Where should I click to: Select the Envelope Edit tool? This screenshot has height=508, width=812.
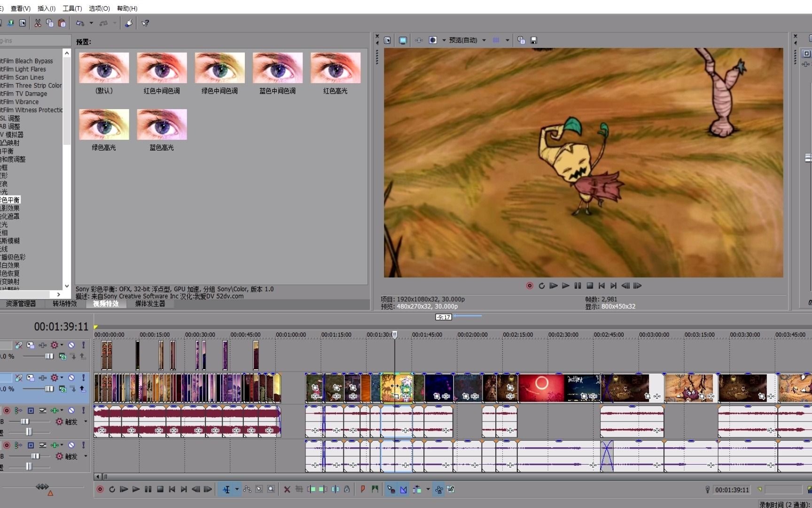247,489
